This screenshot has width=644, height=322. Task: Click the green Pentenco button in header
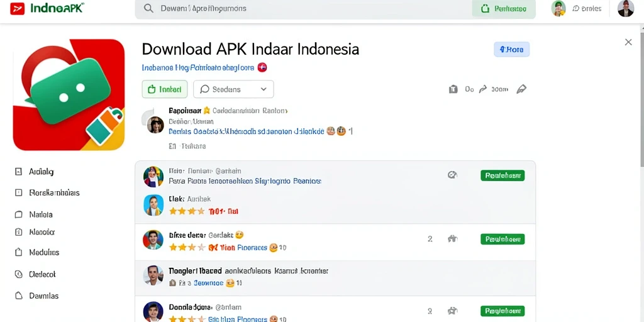(x=504, y=9)
